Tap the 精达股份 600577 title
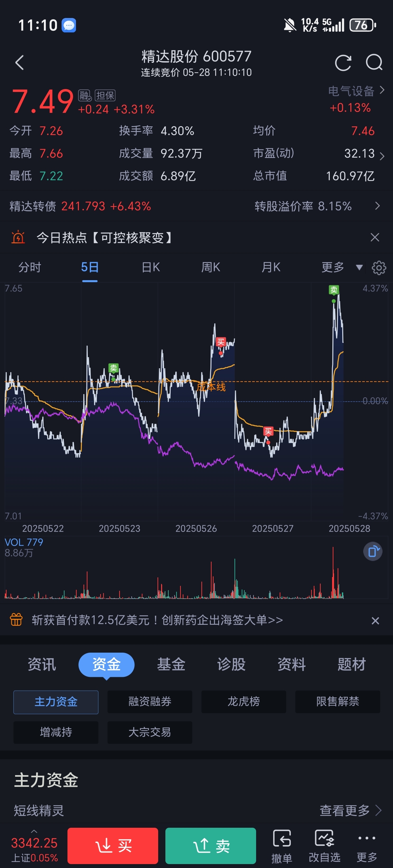This screenshot has width=393, height=868. 196,57
